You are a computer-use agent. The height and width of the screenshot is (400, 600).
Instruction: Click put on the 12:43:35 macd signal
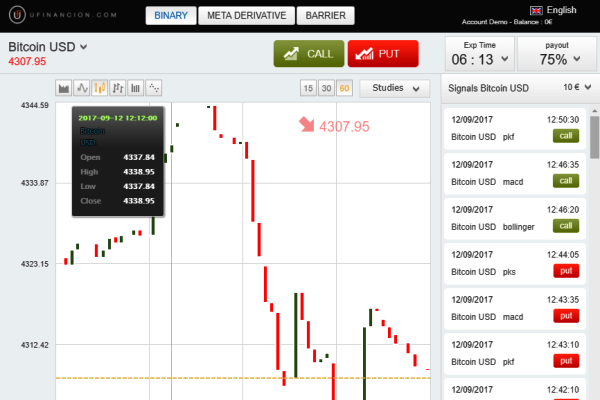566,316
